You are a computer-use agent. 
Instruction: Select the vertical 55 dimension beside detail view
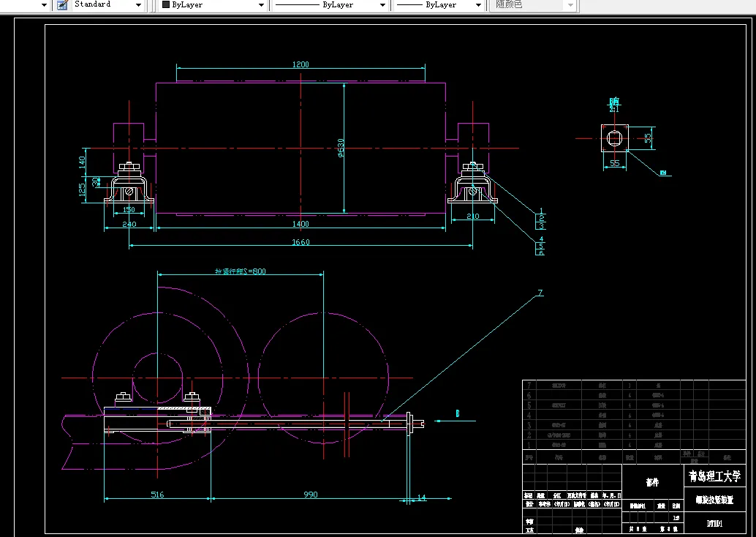pos(648,138)
